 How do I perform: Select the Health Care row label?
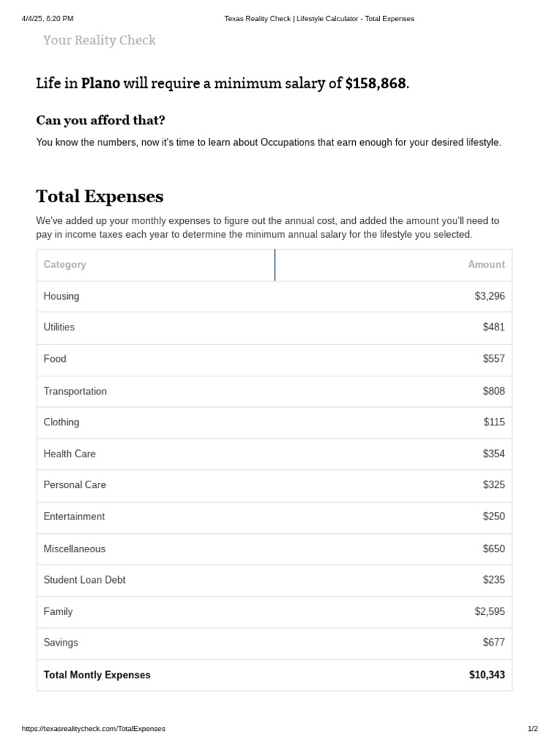pos(69,454)
